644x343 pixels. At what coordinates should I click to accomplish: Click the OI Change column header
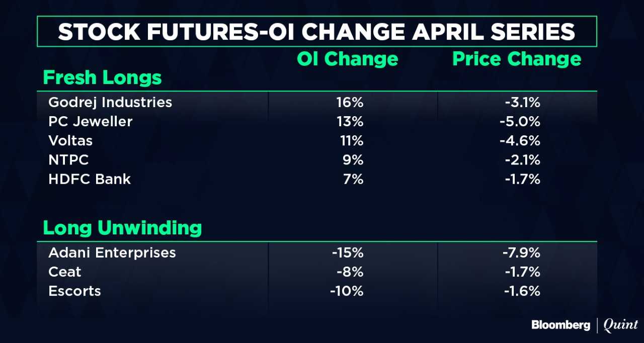(x=348, y=59)
